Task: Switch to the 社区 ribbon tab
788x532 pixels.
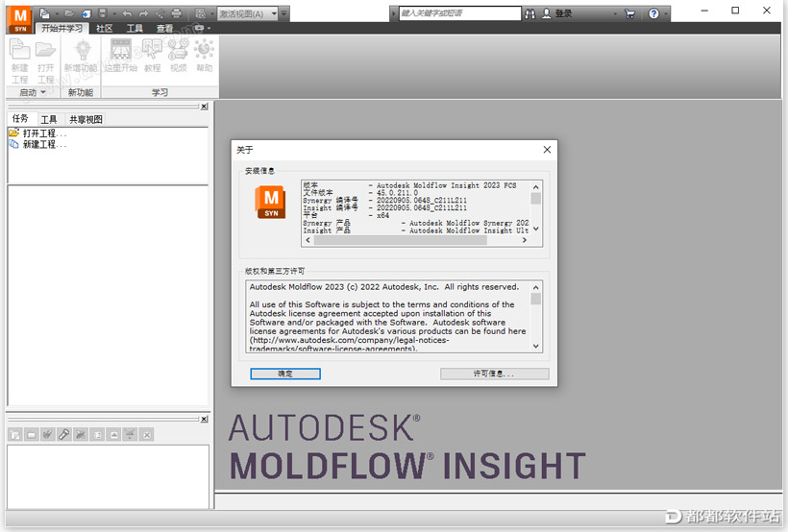Action: [x=105, y=28]
